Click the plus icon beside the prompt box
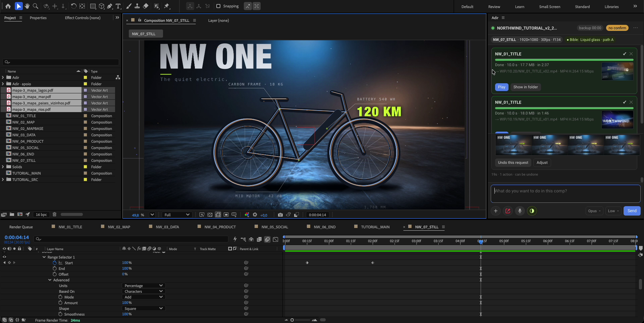This screenshot has height=323, width=644. [x=496, y=211]
